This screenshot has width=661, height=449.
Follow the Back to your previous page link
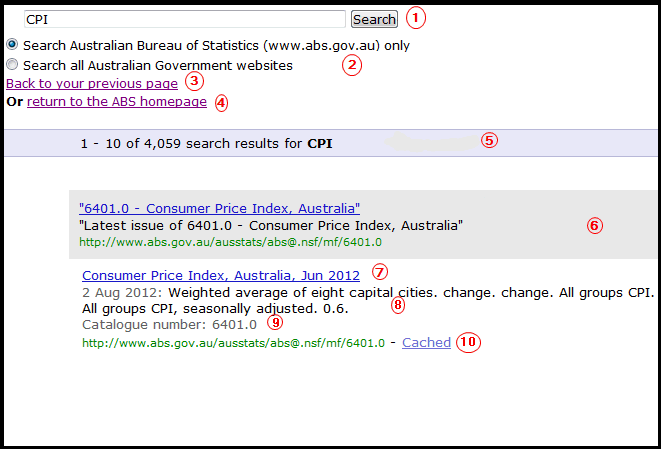92,84
